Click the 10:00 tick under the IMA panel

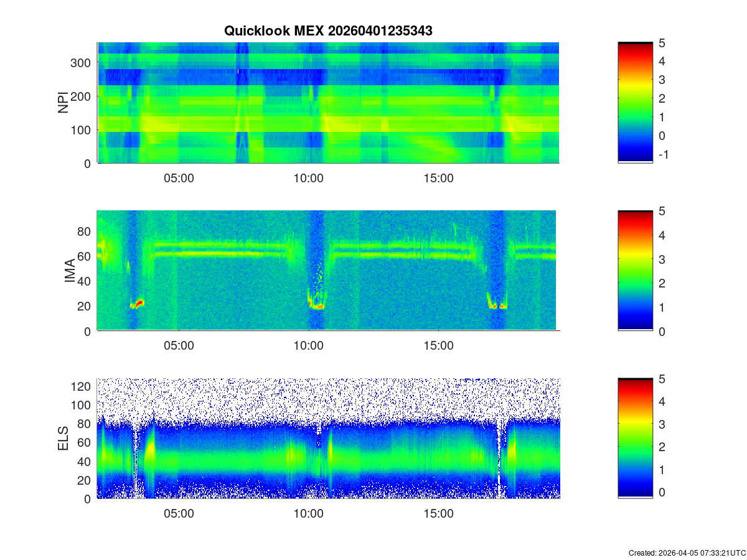click(309, 346)
